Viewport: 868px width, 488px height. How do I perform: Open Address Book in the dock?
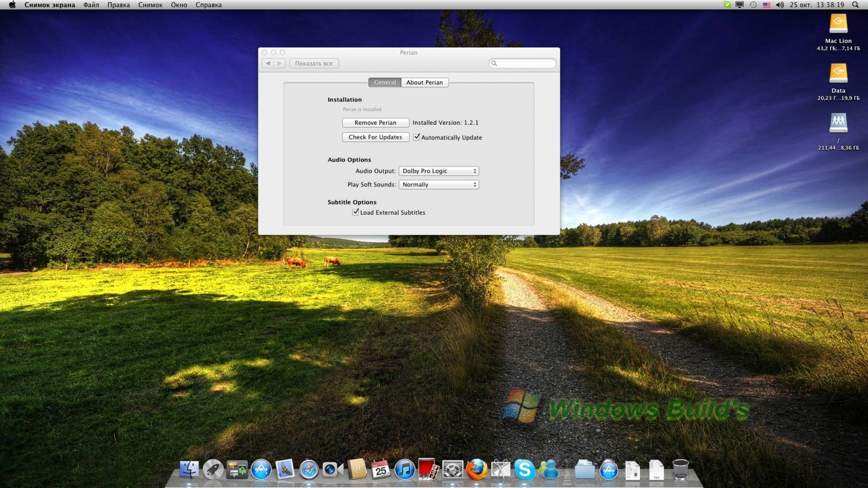(357, 470)
